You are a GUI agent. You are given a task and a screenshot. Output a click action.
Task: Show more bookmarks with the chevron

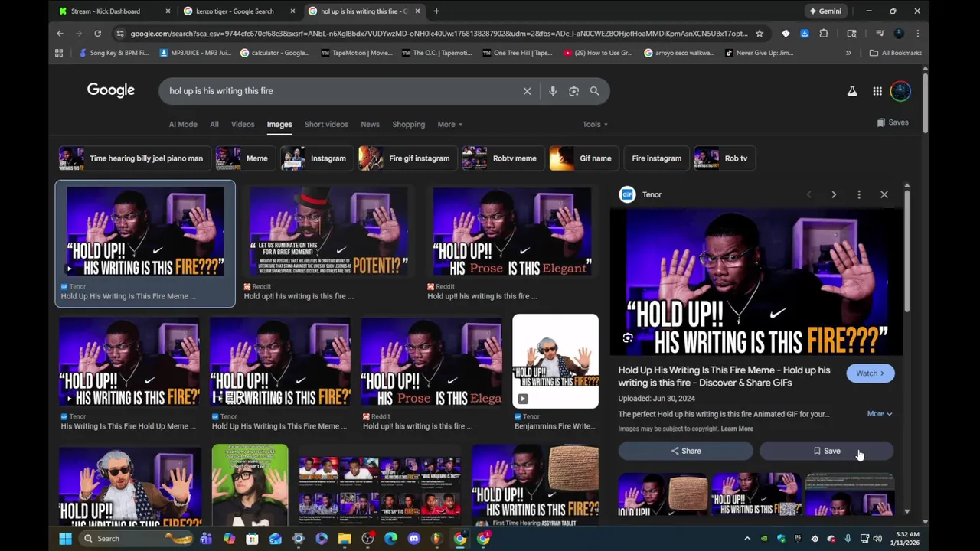click(x=848, y=53)
